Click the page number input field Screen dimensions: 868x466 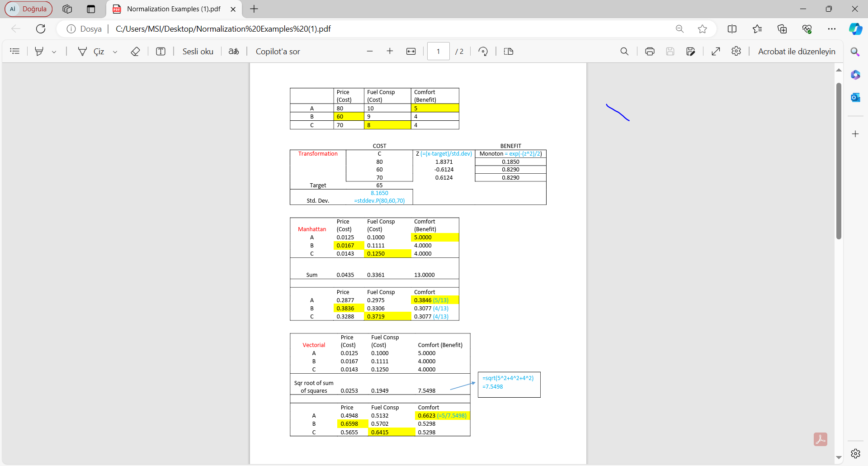438,52
